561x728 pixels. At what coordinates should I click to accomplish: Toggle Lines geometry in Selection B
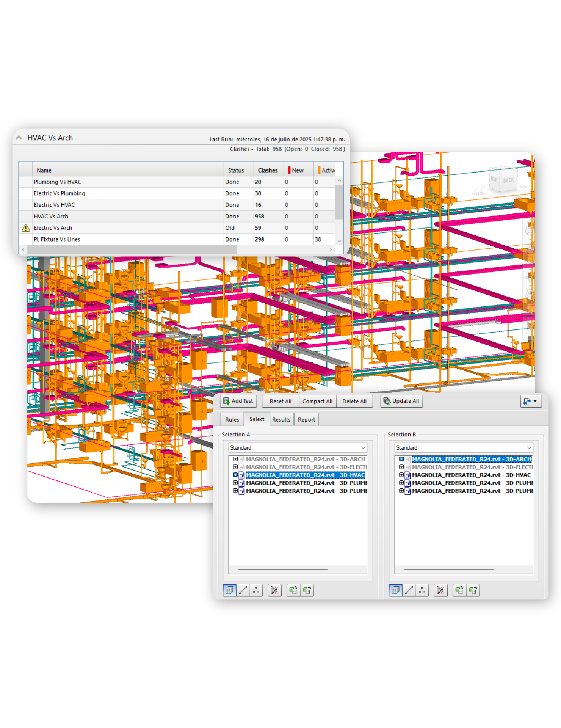tap(409, 590)
